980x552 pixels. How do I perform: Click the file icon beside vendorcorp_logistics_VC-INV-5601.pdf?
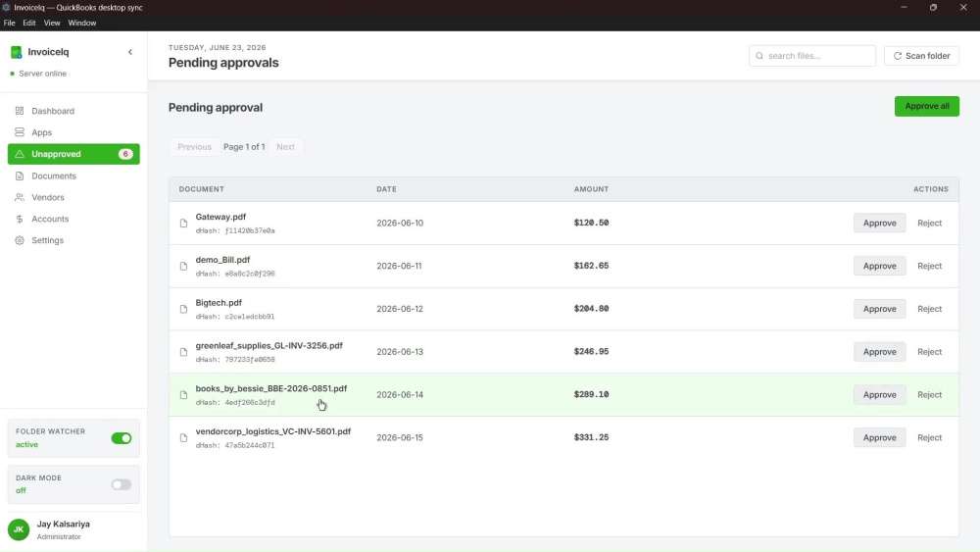pos(183,437)
